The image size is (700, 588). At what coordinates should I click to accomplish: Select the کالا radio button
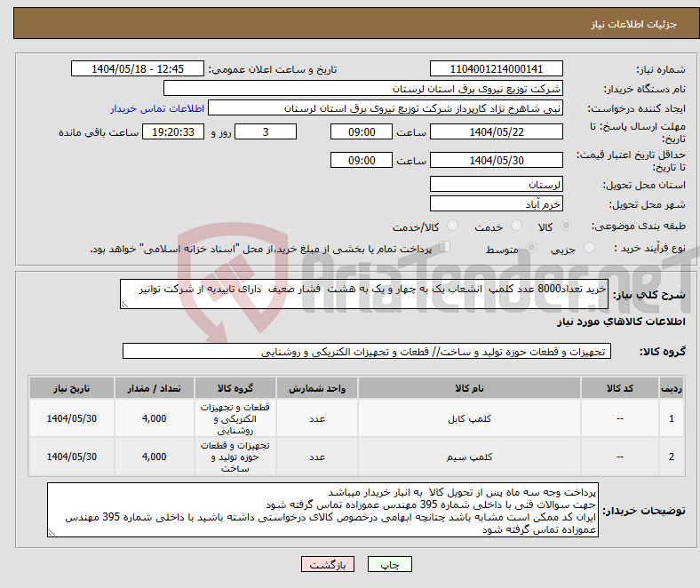[x=566, y=226]
